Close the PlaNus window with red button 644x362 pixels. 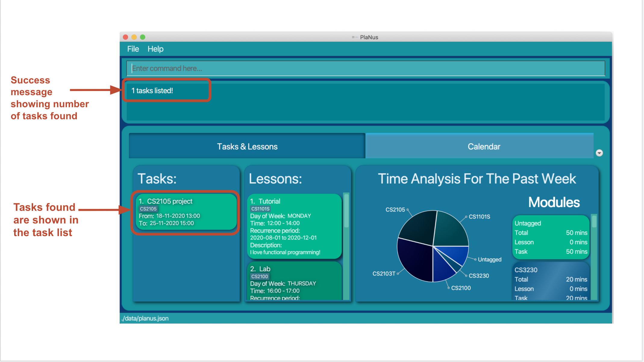coord(126,37)
